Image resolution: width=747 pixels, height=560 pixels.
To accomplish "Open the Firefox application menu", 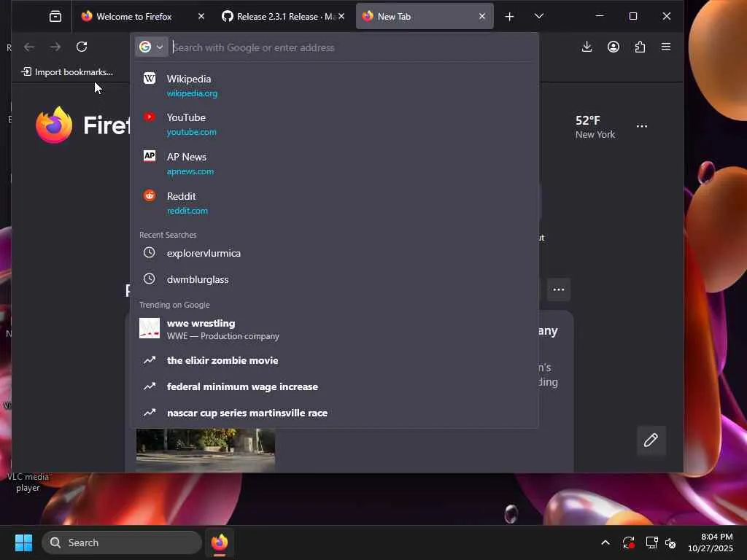I will [x=666, y=47].
